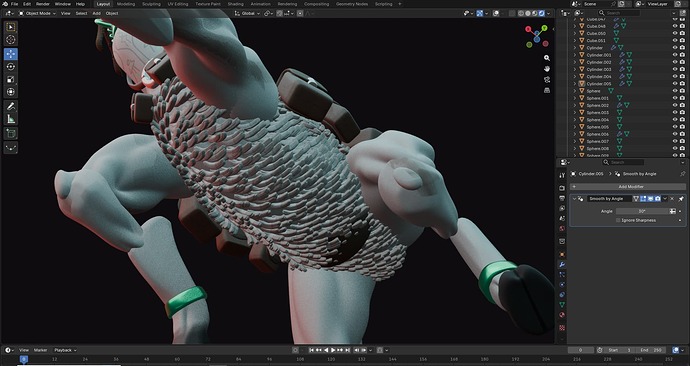Expand the Cylinder.003 outliner row
690x366 pixels.
[x=575, y=69]
